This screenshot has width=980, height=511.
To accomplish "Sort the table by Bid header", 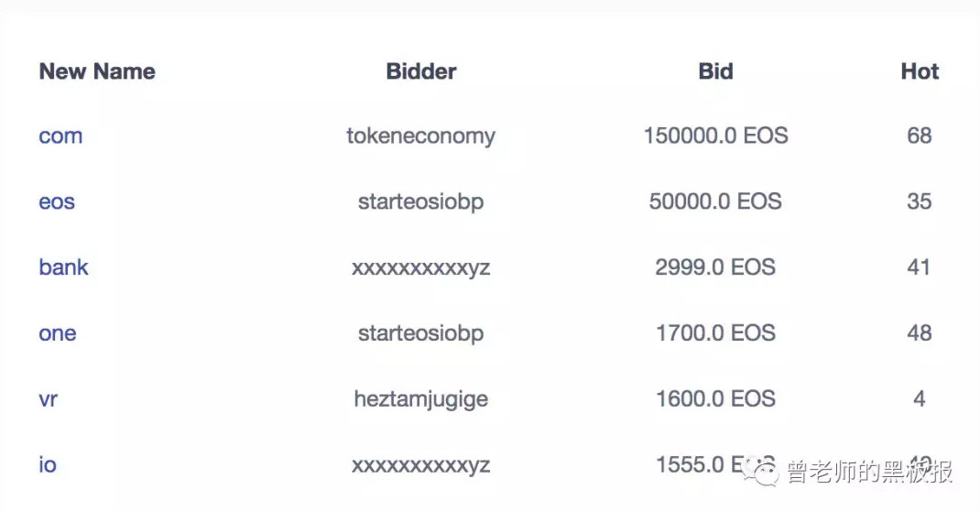I will [715, 71].
